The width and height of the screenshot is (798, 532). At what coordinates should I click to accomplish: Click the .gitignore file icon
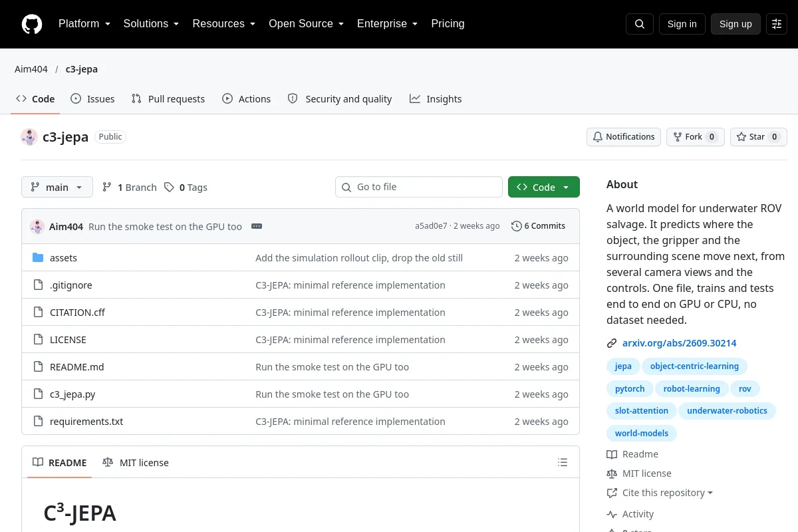click(x=38, y=285)
